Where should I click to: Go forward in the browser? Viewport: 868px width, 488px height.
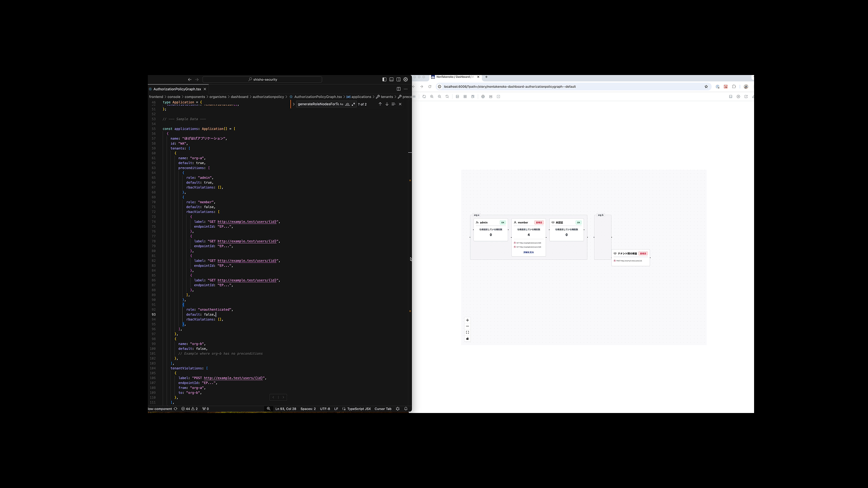point(422,87)
